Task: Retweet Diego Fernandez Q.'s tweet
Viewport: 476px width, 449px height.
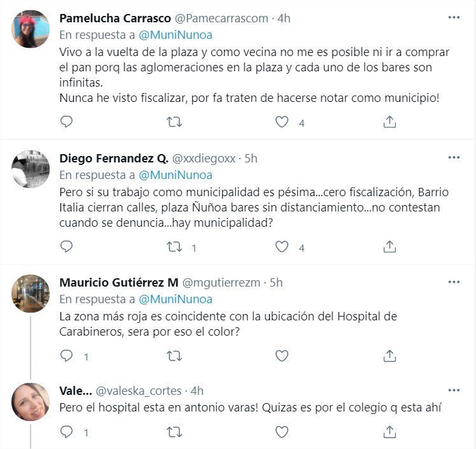Action: tap(174, 246)
